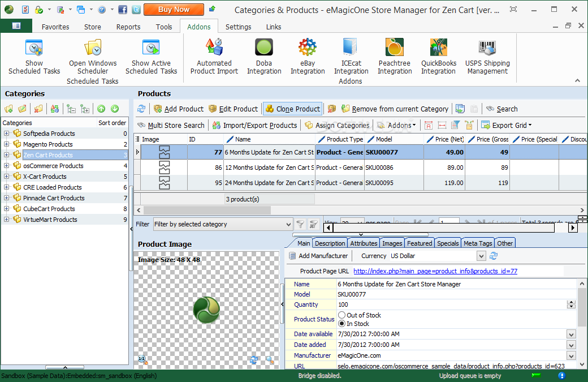588x382 pixels.
Task: Open the filter by category dropdown
Action: click(x=288, y=225)
